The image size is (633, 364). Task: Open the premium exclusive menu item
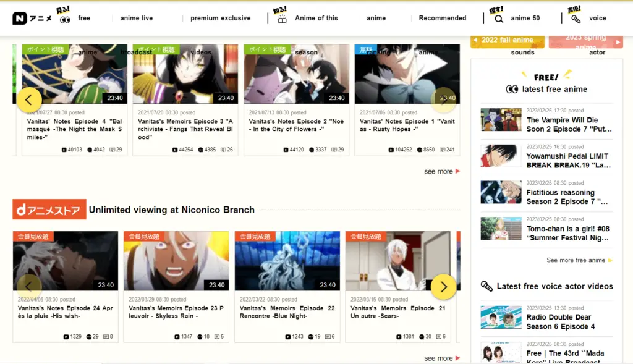[220, 19]
